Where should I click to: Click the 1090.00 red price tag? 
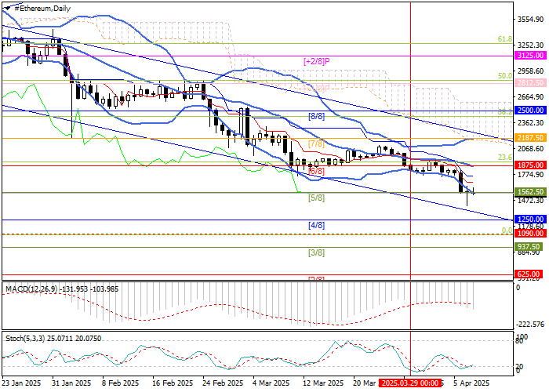[x=530, y=234]
